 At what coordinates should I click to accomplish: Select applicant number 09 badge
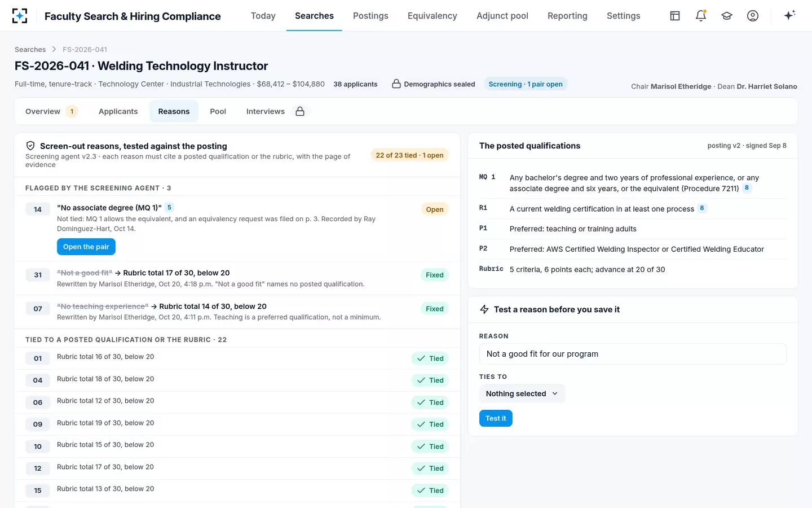[x=38, y=424]
